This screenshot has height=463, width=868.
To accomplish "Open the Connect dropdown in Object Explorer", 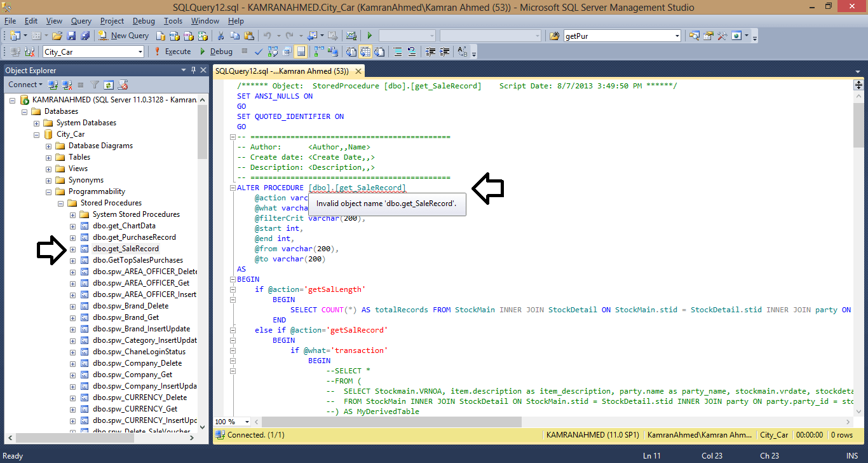I will point(25,85).
